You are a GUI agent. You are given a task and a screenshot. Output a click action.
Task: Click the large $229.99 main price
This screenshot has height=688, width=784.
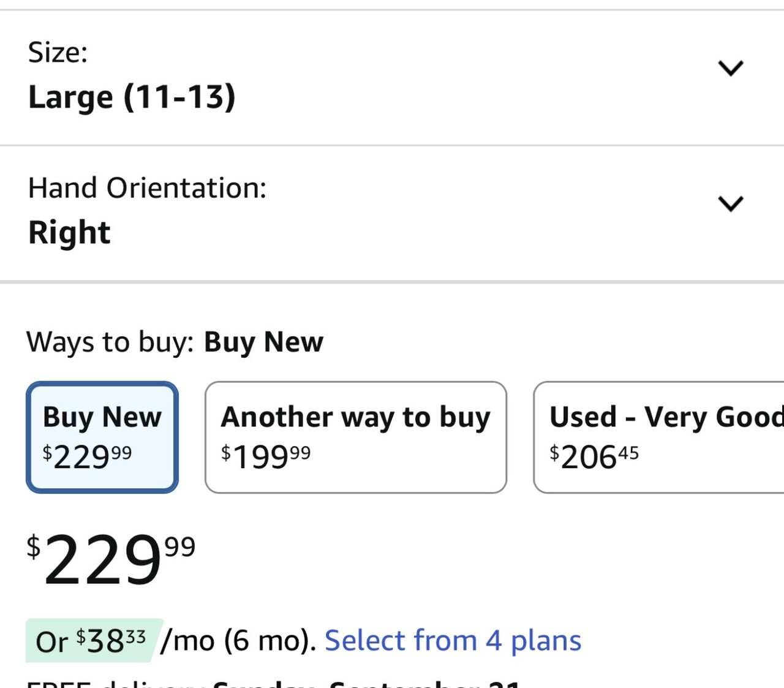pos(110,560)
